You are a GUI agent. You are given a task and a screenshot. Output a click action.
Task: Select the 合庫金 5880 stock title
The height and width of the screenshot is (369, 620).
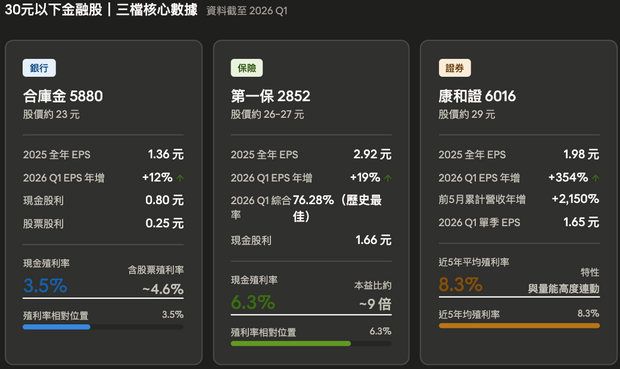63,96
